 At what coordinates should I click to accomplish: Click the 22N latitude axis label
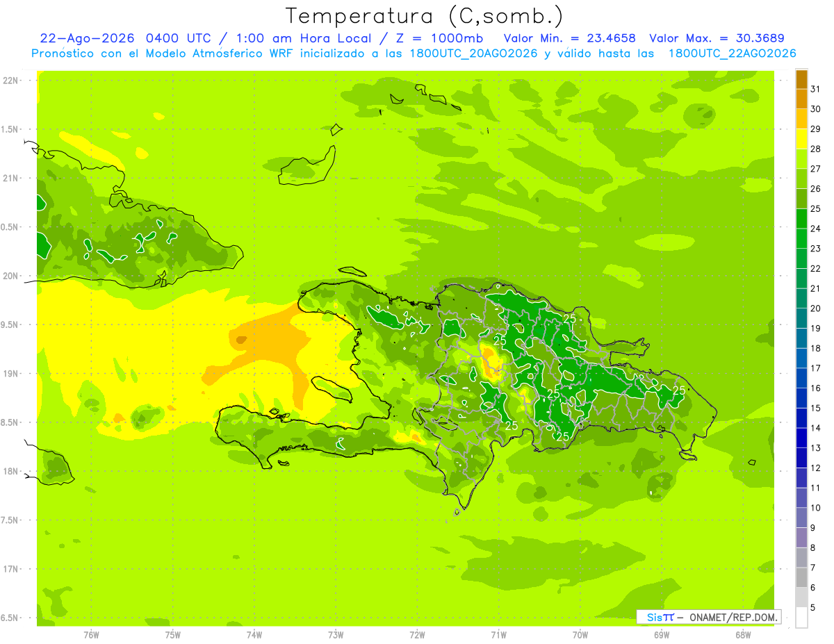tap(10, 81)
